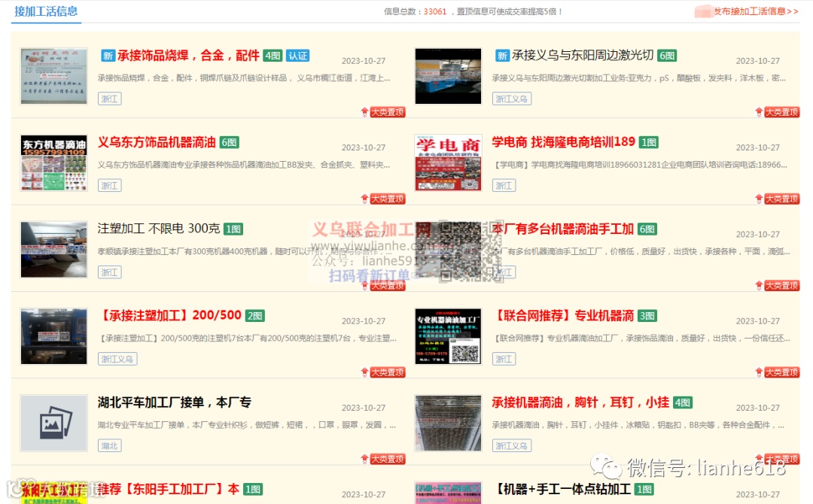Viewport: 813px width, 504px height.
Task: Open 注塑加工 不限电 300克 listing title
Action: (x=159, y=229)
